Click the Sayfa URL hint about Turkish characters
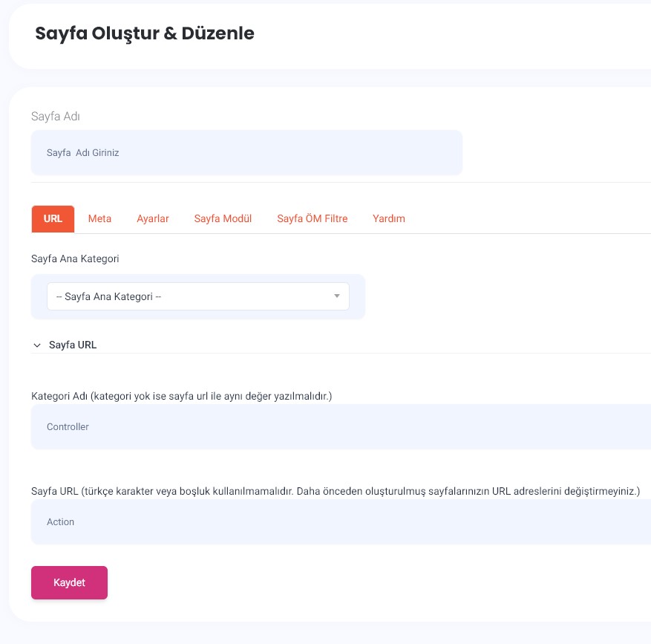651x644 pixels. click(335, 491)
